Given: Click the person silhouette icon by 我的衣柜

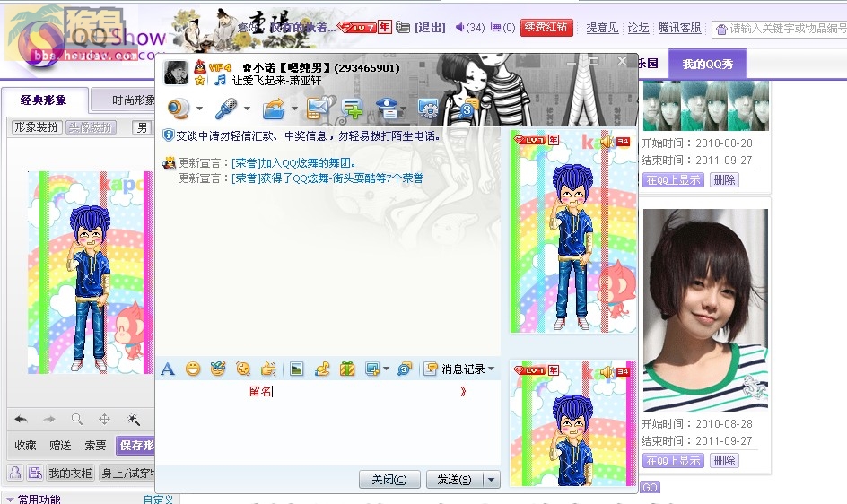Looking at the screenshot, I should click(x=15, y=473).
